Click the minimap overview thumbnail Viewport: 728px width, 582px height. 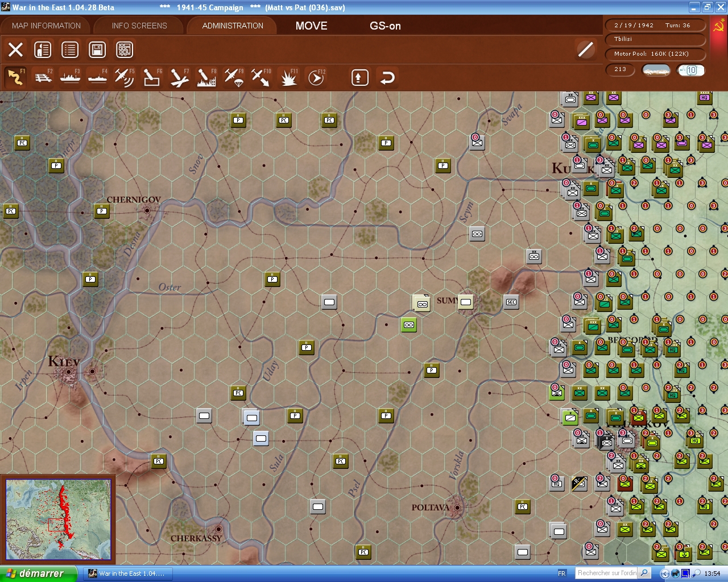(x=58, y=520)
